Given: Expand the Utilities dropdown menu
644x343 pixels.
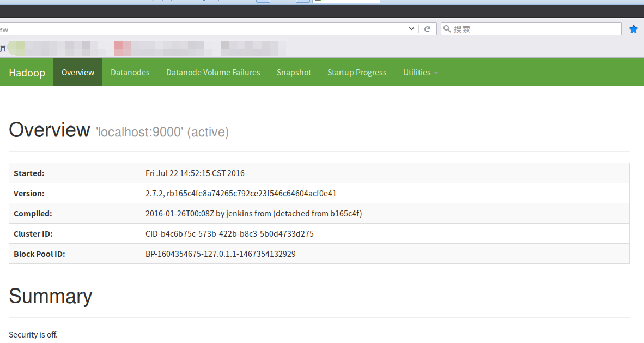Looking at the screenshot, I should [x=420, y=73].
